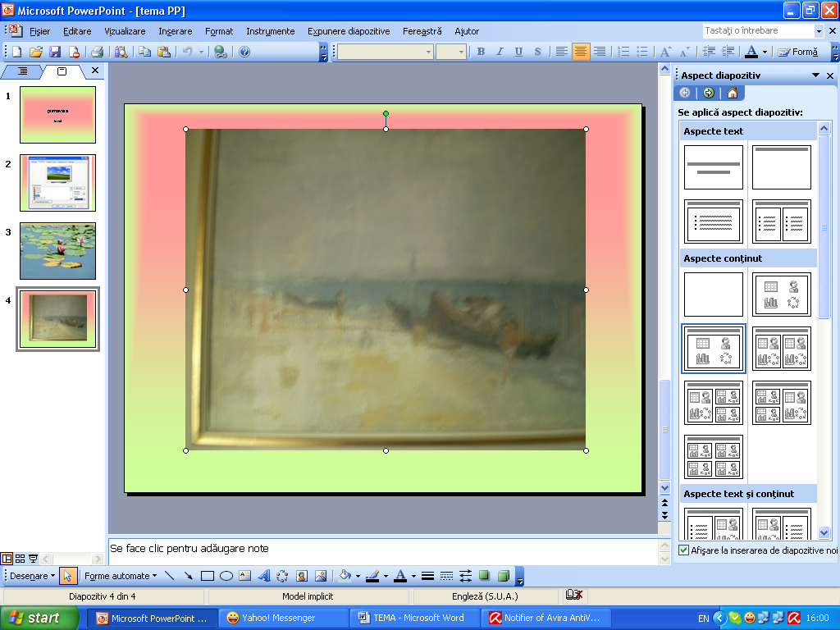
Task: Decrease the font size
Action: [x=685, y=52]
